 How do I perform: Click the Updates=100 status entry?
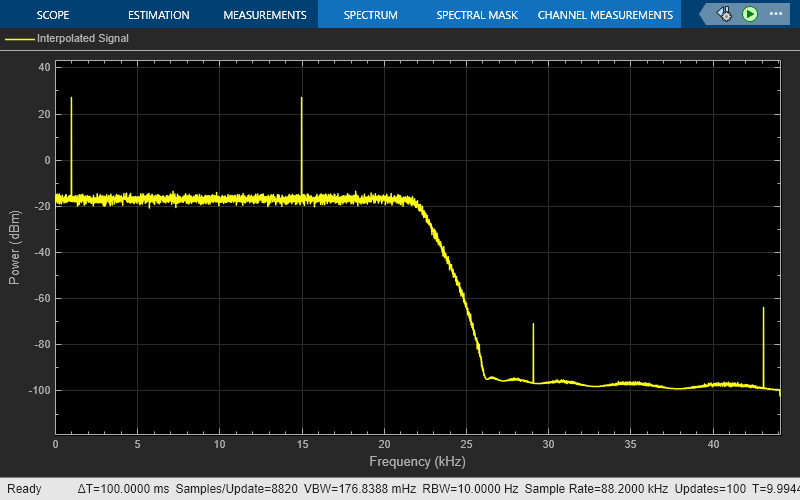710,489
